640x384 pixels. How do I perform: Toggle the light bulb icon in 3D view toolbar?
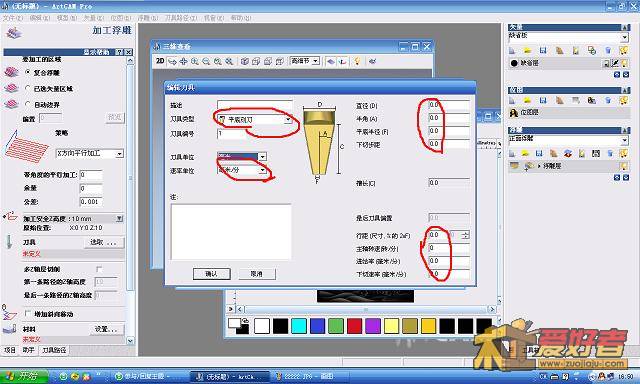[358, 61]
